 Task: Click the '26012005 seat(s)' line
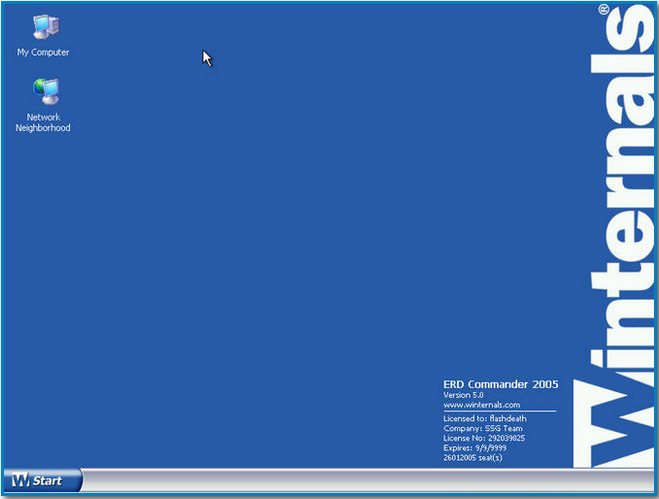[x=473, y=457]
